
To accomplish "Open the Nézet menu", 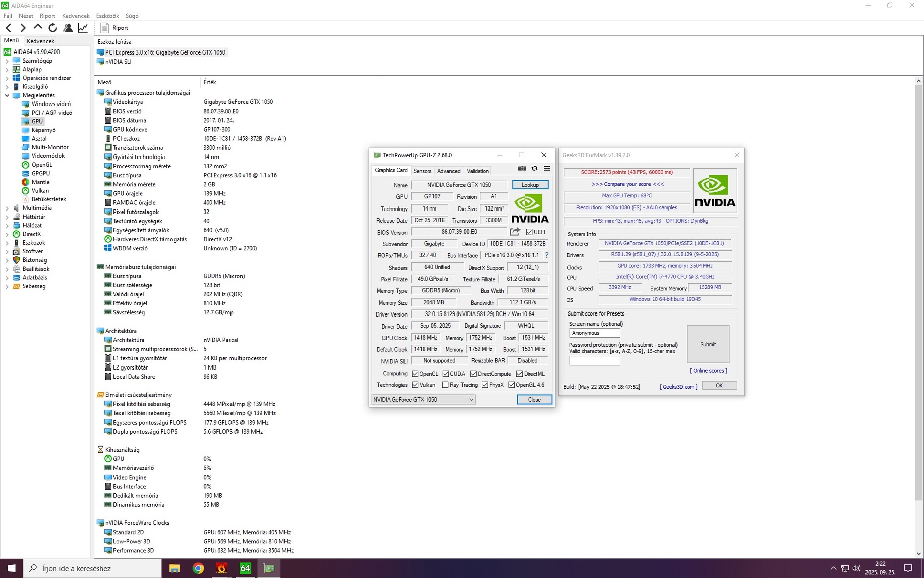I will click(26, 16).
